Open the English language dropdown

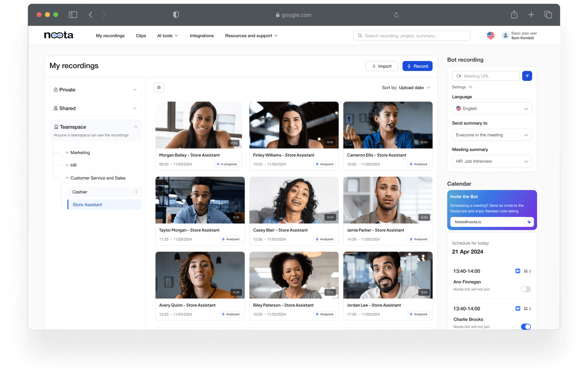point(492,109)
